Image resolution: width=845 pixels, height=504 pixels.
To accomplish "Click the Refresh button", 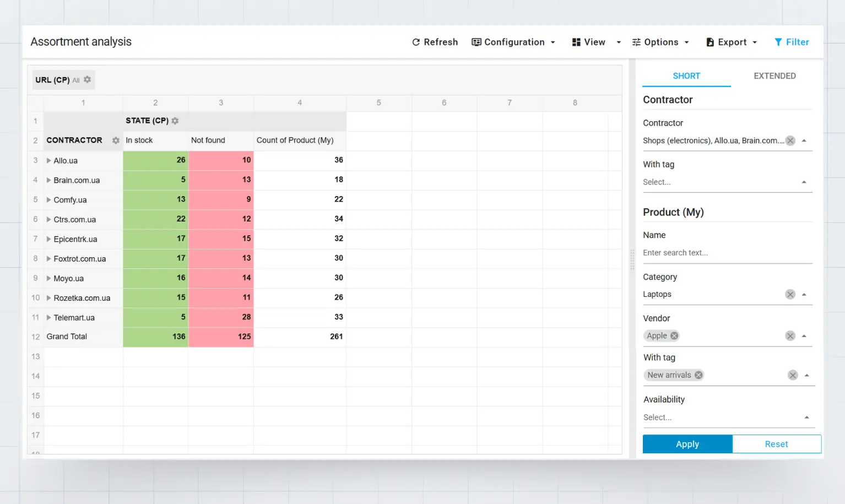I will [435, 42].
